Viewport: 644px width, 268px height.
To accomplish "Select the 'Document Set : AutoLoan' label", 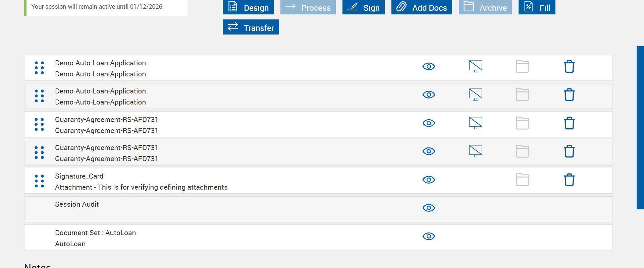I will 96,233.
